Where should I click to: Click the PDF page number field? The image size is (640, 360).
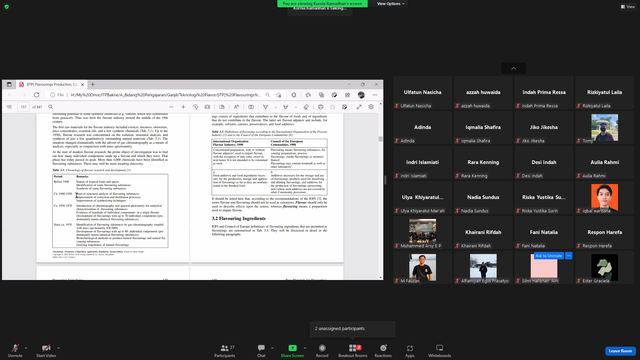tap(23, 107)
